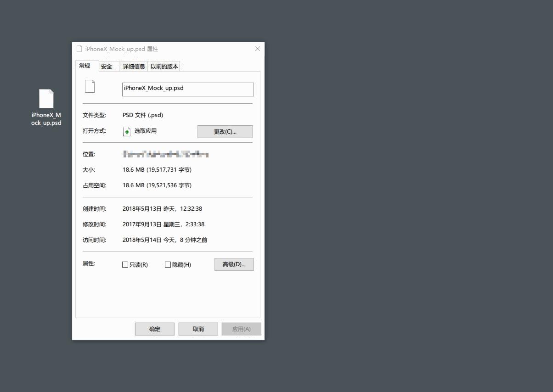Select the iPhoneX_Mock_up.psd desktop label
The width and height of the screenshot is (553, 392).
coord(46,119)
